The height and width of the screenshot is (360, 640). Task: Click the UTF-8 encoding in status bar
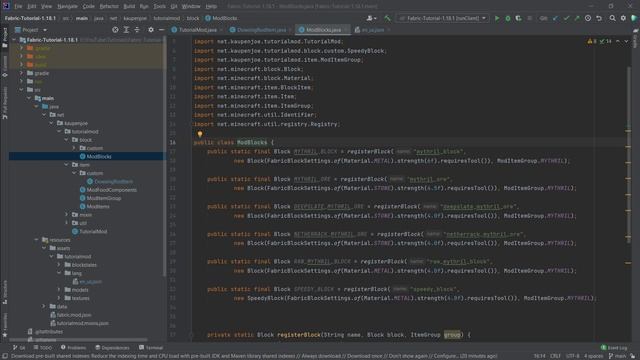(x=573, y=356)
